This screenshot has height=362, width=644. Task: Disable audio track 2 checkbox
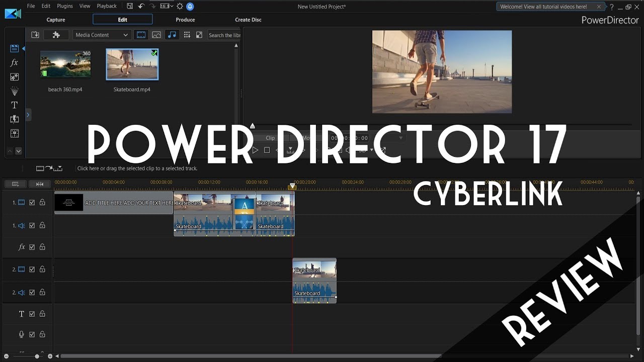32,292
